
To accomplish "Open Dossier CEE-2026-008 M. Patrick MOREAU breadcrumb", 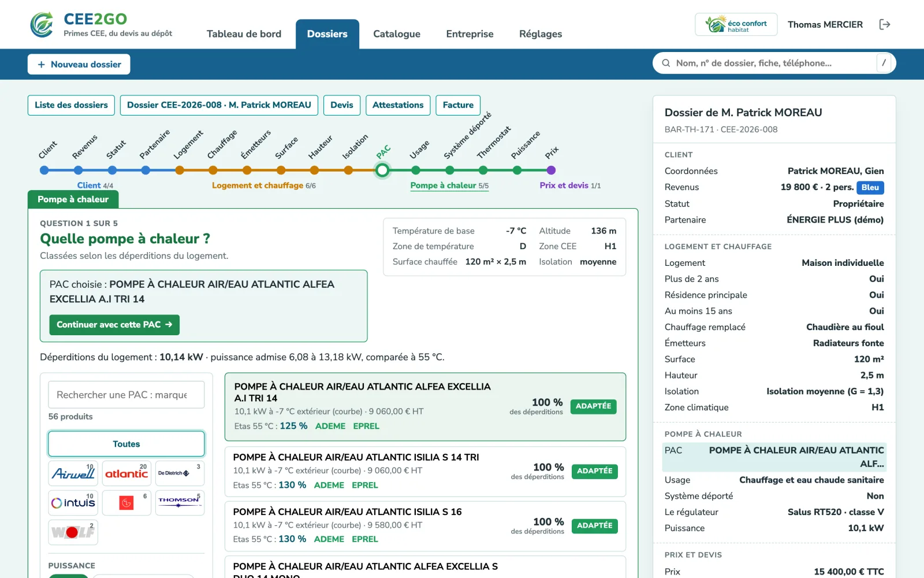I will point(219,105).
